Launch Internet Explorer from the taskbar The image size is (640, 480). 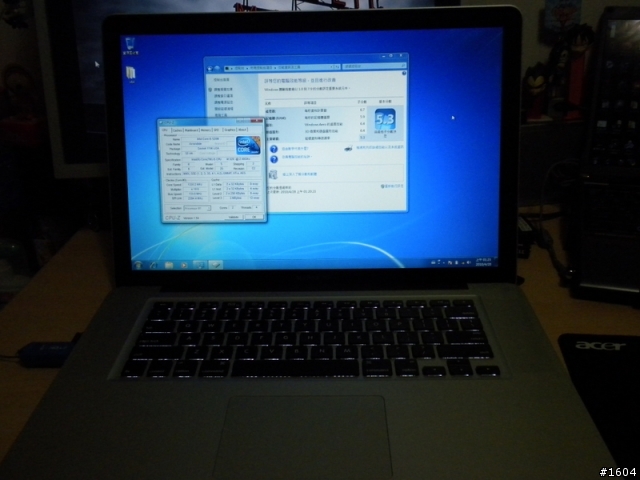coord(154,265)
